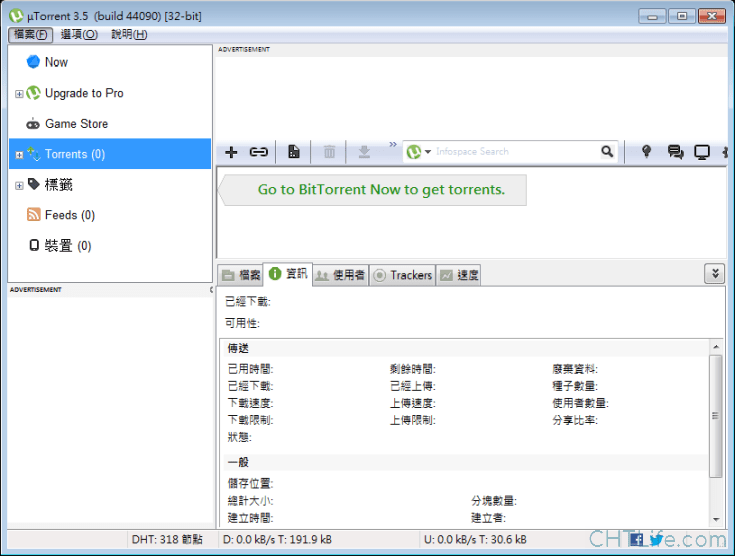The width and height of the screenshot is (735, 556).
Task: Show more toolbar items chevron
Action: [393, 144]
